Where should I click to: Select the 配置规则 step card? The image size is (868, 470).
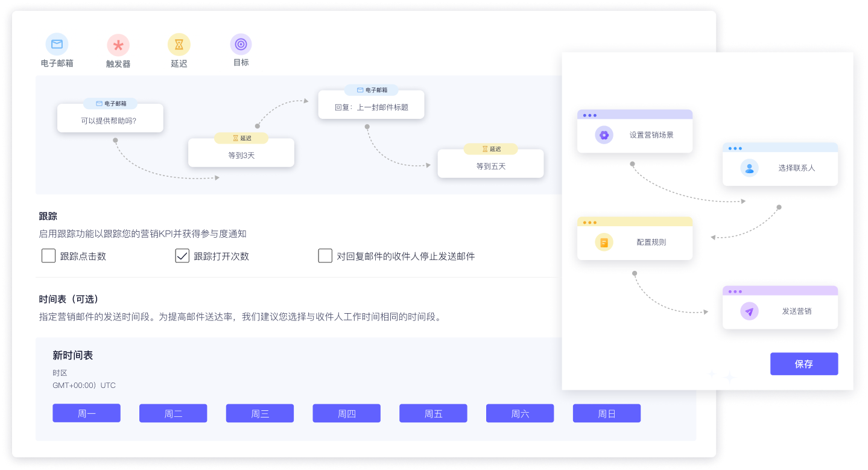pyautogui.click(x=635, y=239)
